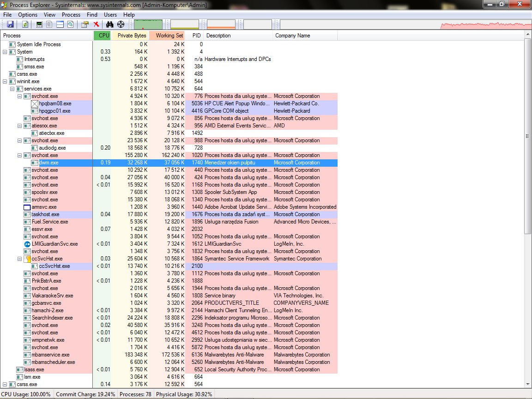Click the red X Kill Process icon

point(97,24)
